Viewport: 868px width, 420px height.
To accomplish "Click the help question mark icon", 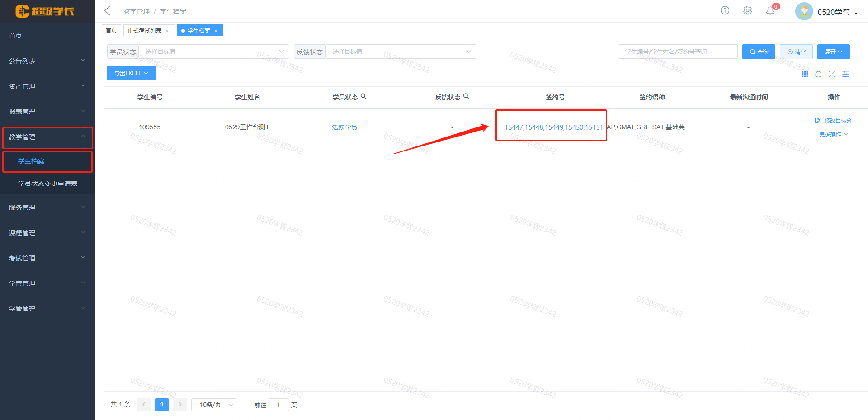I will (725, 10).
